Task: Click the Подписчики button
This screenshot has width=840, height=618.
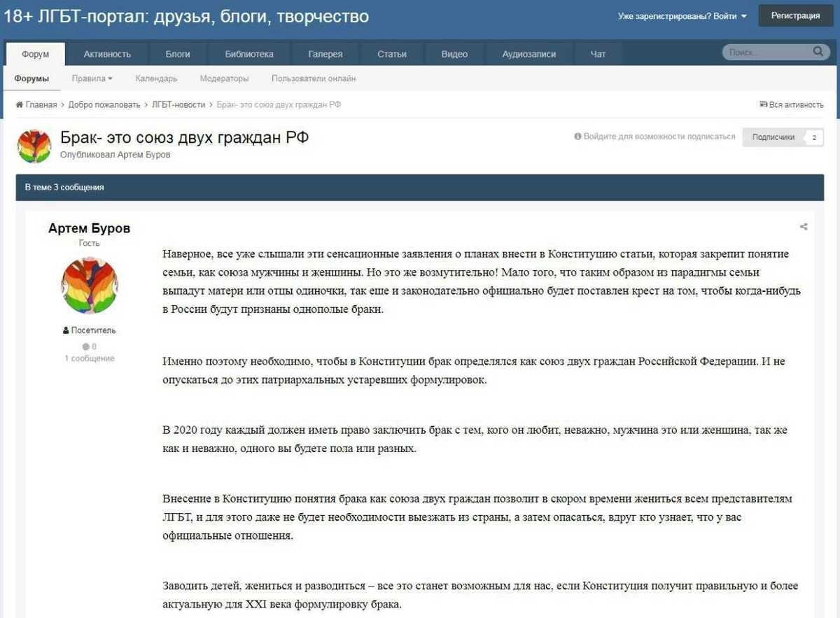Action: [x=773, y=138]
